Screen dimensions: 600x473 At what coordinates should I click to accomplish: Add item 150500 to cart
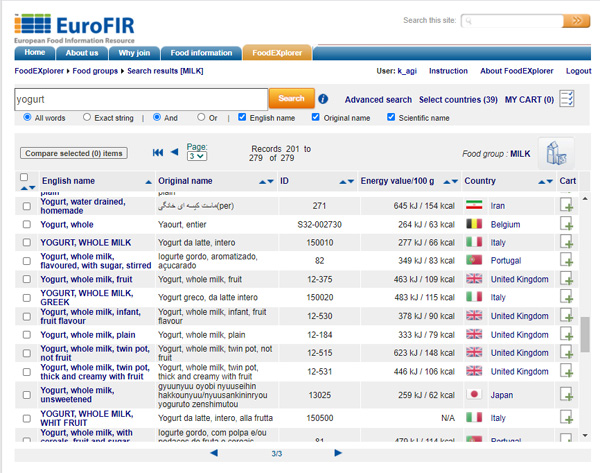tap(566, 418)
